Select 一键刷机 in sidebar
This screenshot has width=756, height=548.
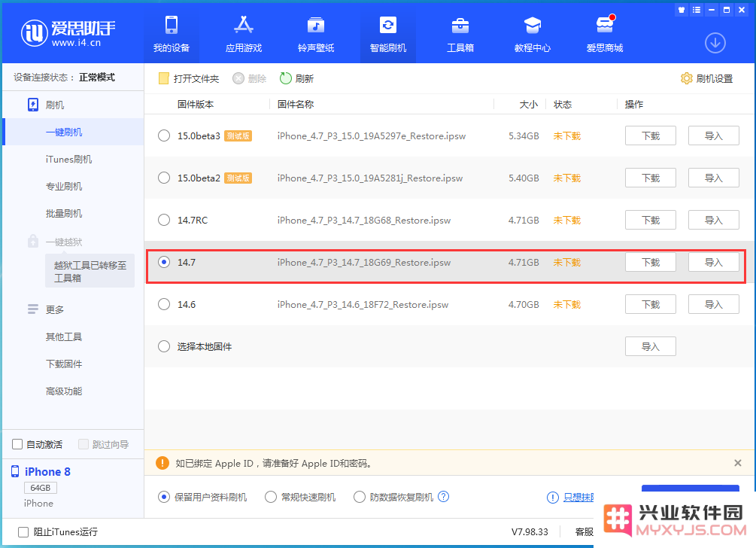coord(73,132)
